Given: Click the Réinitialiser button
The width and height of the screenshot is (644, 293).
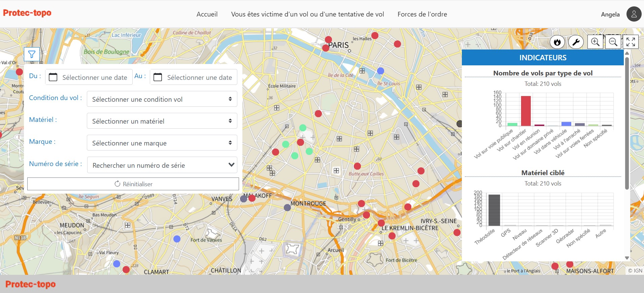Looking at the screenshot, I should pos(133,184).
